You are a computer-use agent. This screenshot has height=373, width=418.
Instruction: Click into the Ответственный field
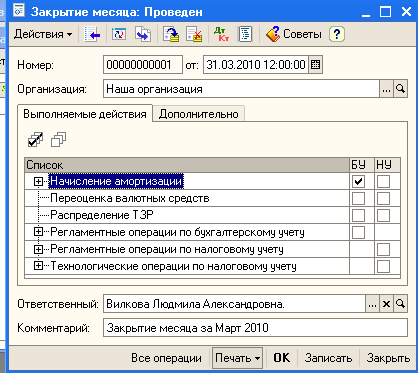[234, 304]
